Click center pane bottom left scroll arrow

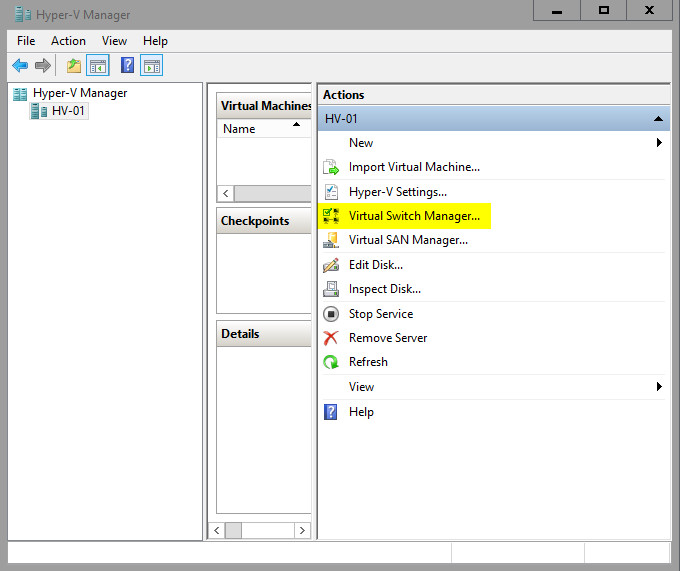point(216,530)
